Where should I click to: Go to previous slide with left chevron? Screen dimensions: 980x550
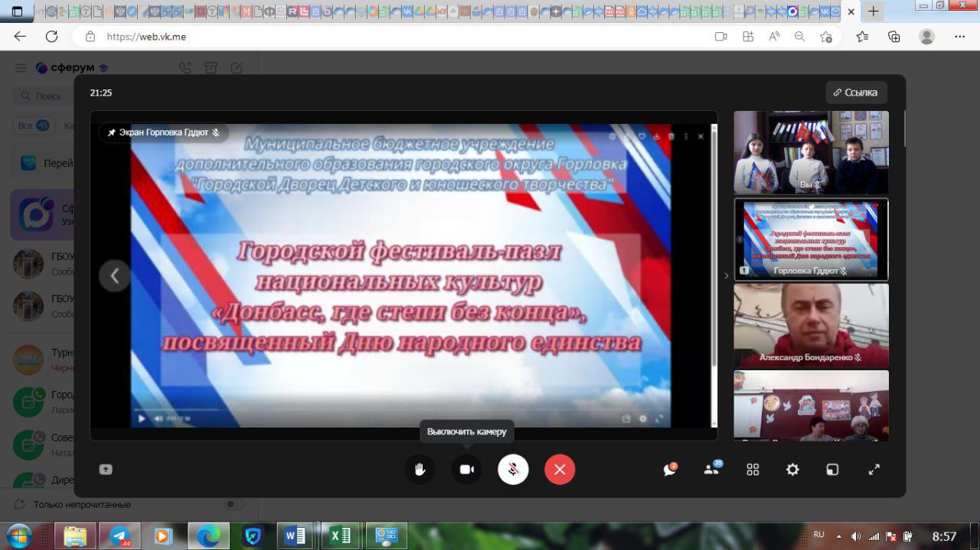(x=115, y=275)
